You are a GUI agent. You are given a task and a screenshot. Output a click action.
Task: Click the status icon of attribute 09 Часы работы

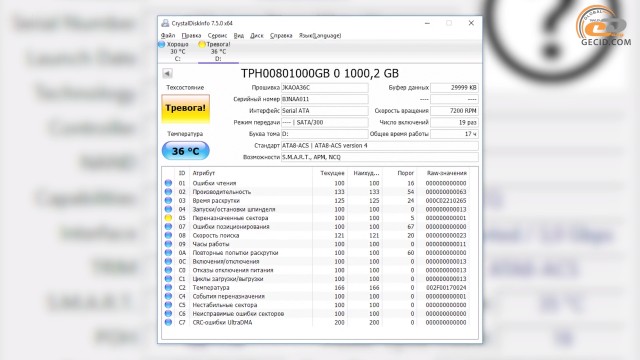point(168,244)
